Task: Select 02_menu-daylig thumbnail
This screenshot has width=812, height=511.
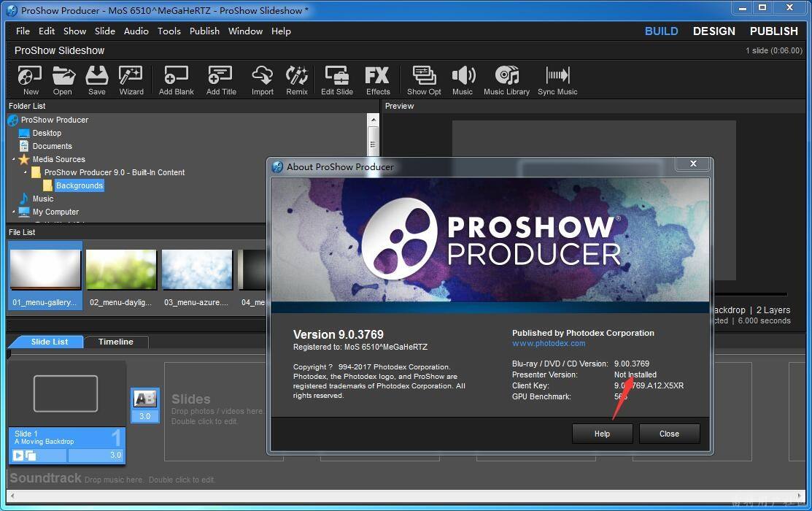Action: coord(120,276)
